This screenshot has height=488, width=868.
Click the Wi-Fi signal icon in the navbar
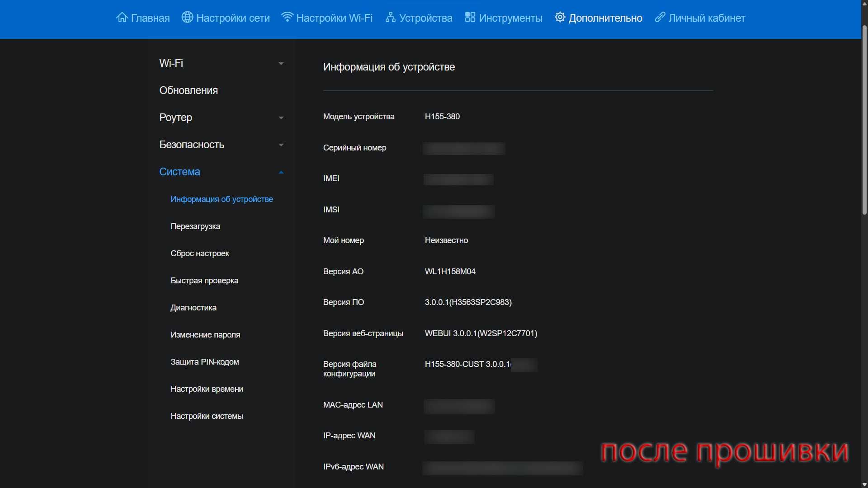click(287, 17)
